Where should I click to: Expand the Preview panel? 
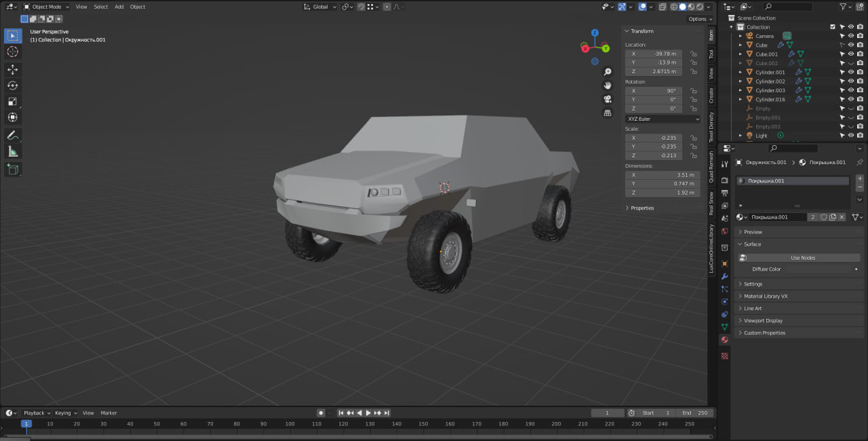pos(753,232)
